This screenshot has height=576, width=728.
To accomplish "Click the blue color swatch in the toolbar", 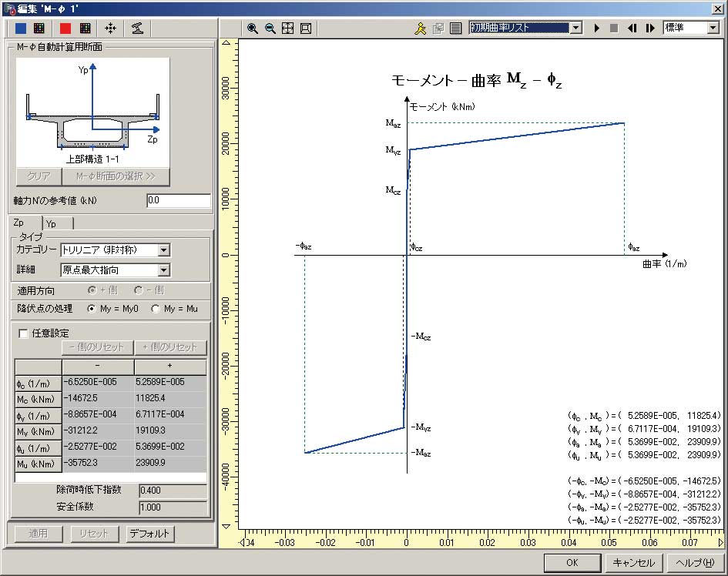I will coord(21,28).
